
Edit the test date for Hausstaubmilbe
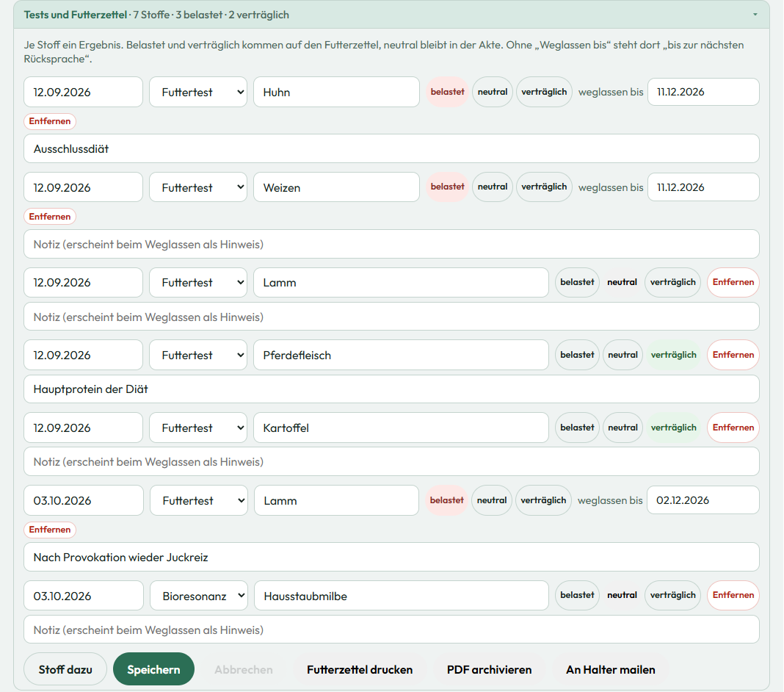click(84, 596)
